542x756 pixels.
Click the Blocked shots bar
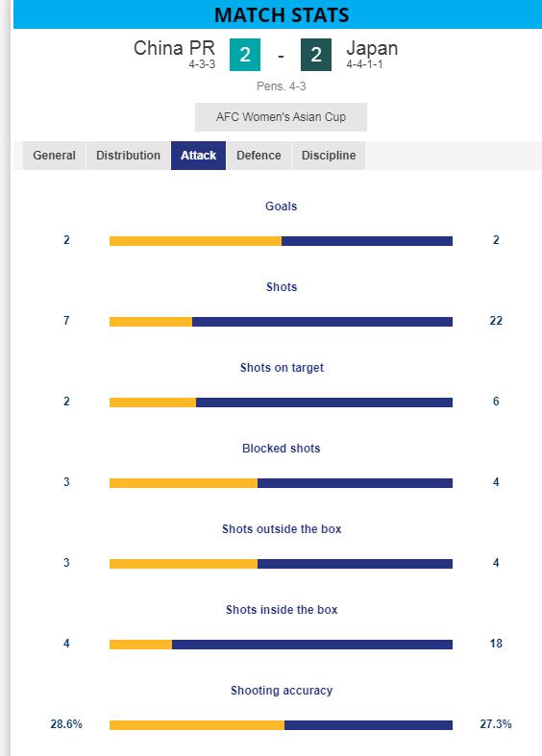(x=282, y=483)
